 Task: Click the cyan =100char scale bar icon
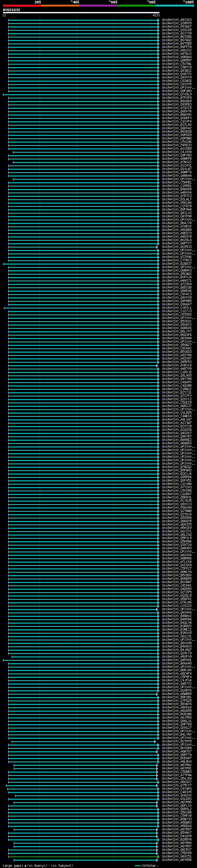click(137, 866)
